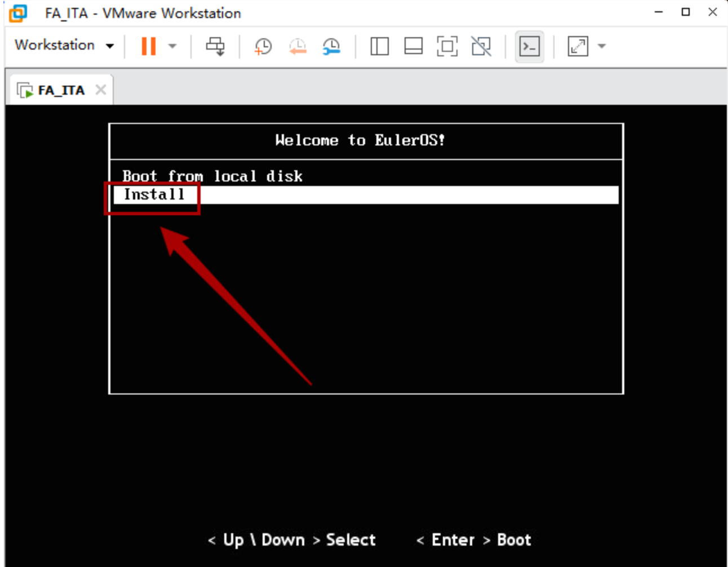Expand the stretch guest dropdown arrow
This screenshot has width=728, height=567.
pos(602,46)
